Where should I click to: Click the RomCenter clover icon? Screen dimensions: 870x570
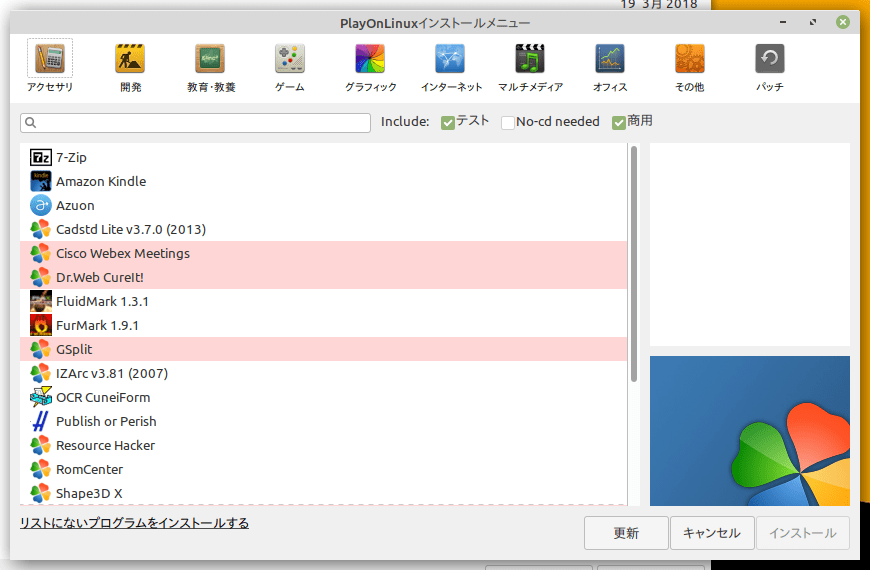(41, 470)
